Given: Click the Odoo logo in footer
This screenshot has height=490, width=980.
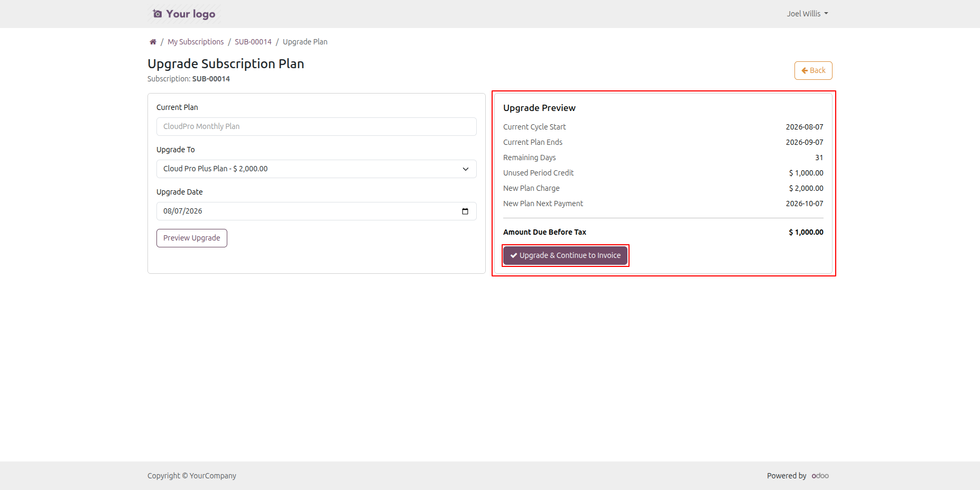Looking at the screenshot, I should (820, 476).
